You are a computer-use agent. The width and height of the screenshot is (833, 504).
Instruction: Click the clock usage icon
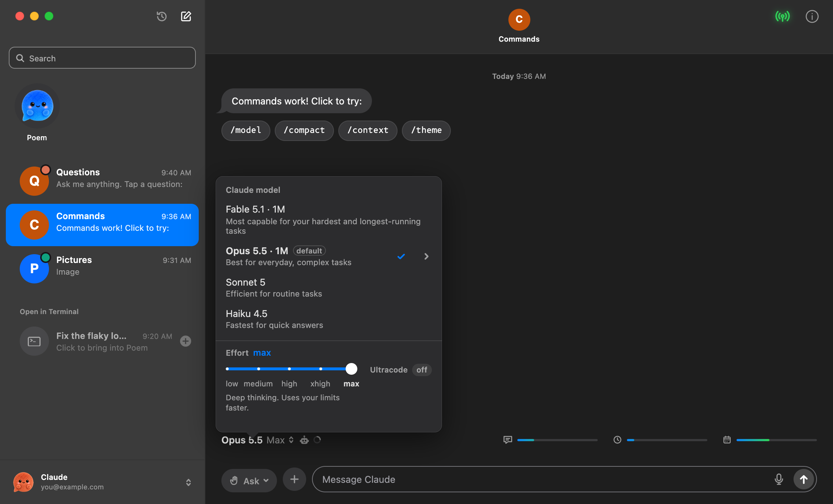coord(617,440)
